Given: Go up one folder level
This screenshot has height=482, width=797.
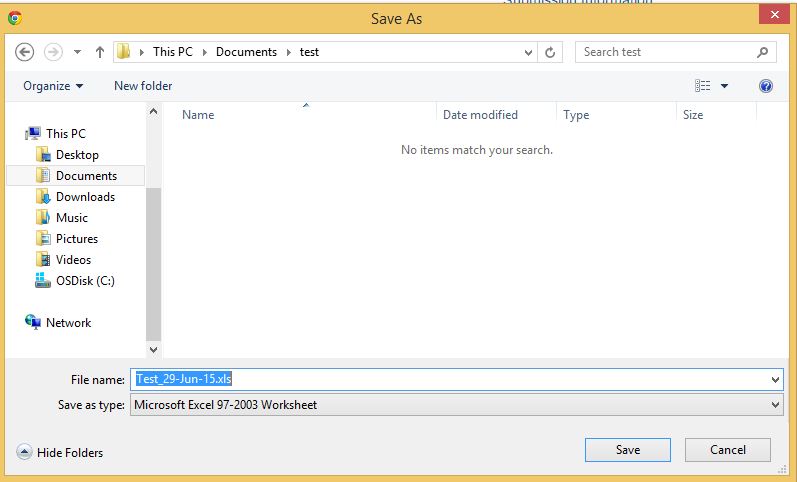Looking at the screenshot, I should 100,52.
